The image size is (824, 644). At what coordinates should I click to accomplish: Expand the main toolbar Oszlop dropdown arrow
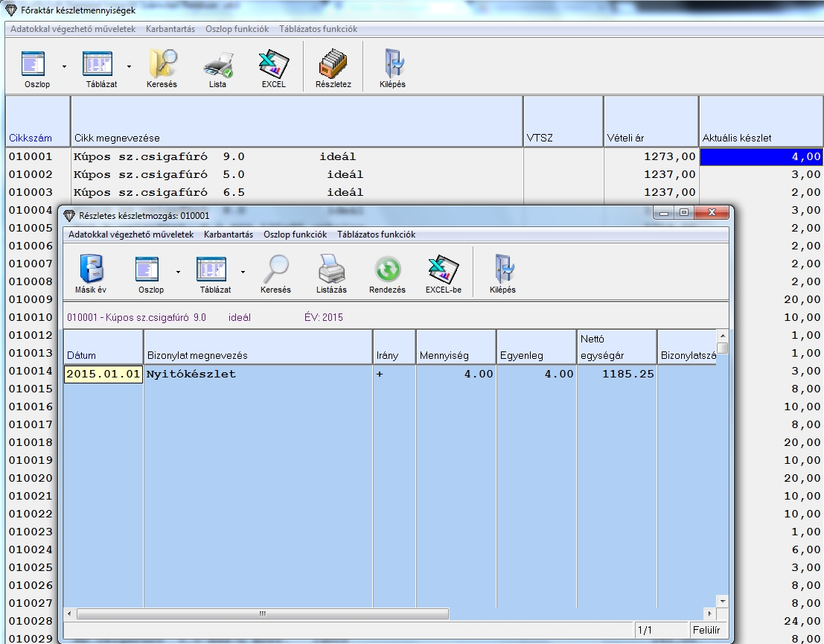(x=64, y=66)
